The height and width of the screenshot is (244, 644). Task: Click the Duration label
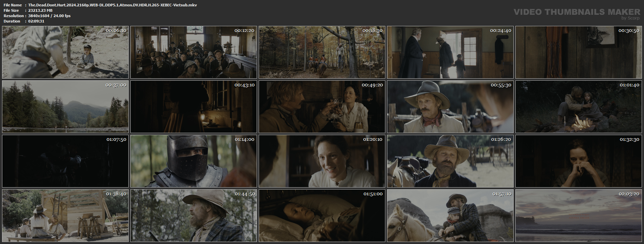(x=12, y=21)
